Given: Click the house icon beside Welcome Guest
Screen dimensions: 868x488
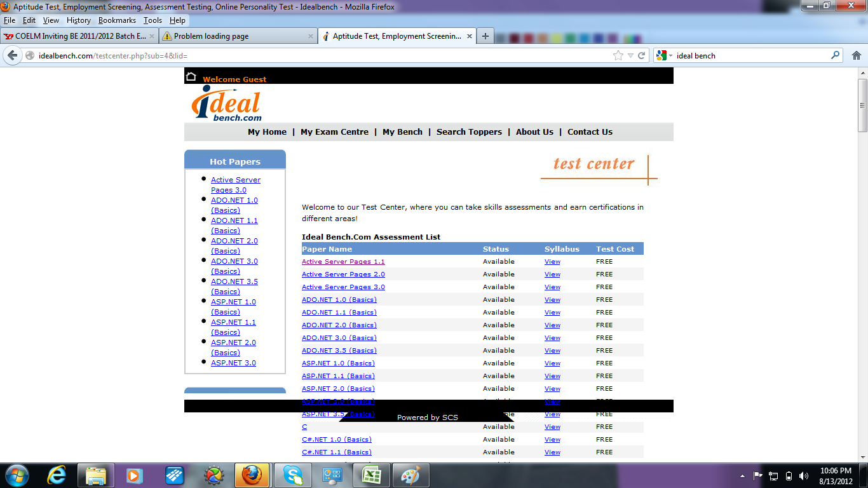Looking at the screenshot, I should (191, 77).
